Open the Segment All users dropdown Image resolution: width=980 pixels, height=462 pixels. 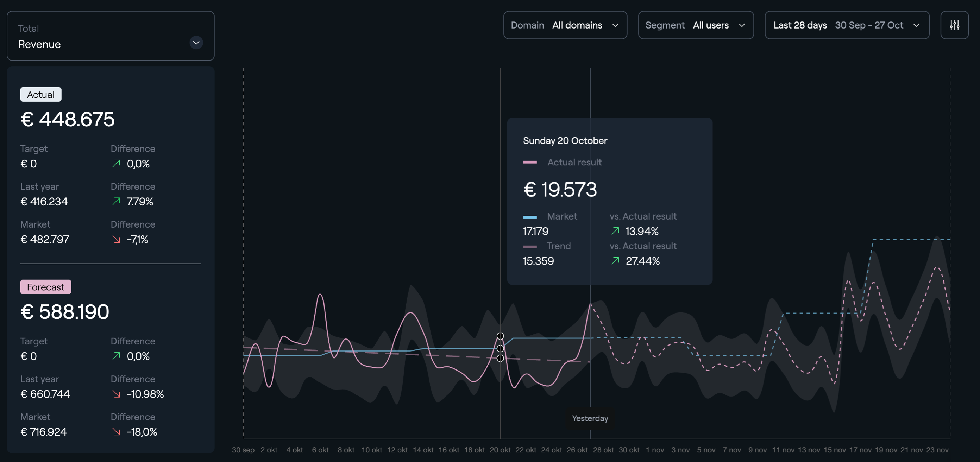coord(696,25)
